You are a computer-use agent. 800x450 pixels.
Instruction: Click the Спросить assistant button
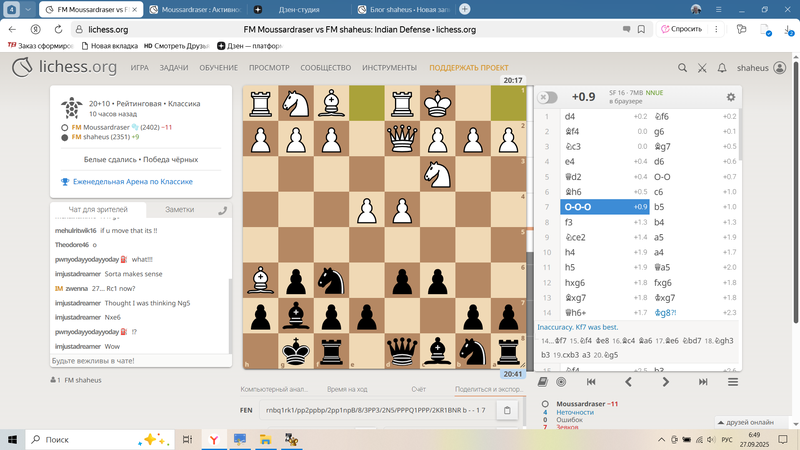tap(681, 29)
